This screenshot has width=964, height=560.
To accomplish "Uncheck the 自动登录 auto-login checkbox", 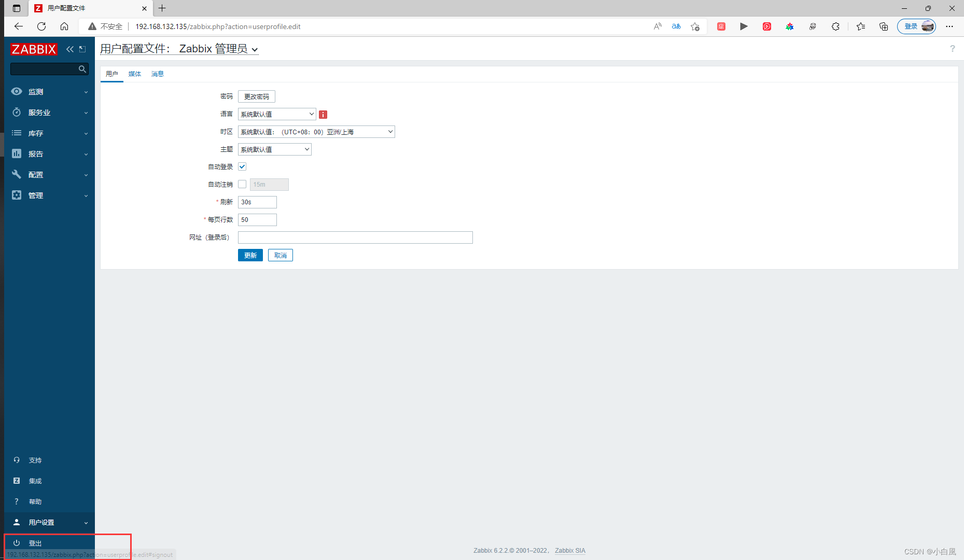I will (242, 167).
